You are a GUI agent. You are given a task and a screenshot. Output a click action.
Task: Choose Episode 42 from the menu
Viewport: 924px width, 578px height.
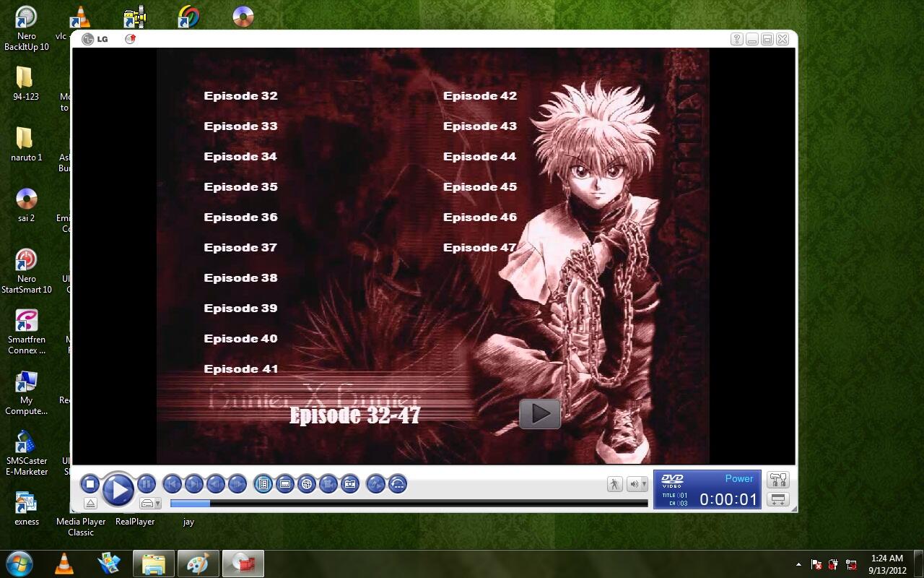(x=480, y=95)
